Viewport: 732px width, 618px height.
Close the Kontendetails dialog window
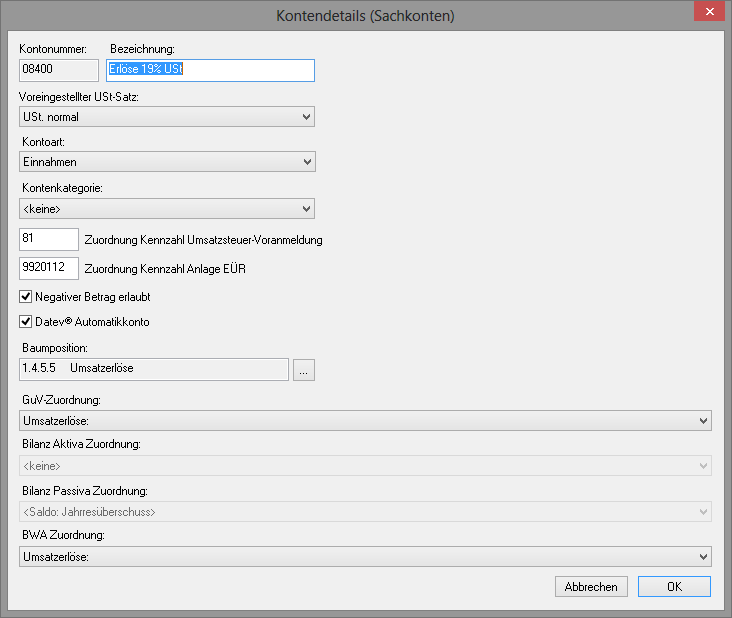tap(709, 12)
